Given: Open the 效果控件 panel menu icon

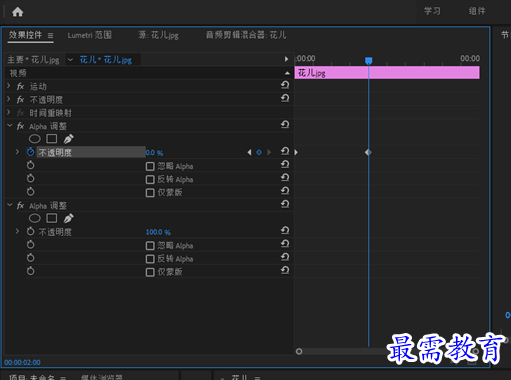Looking at the screenshot, I should 50,35.
